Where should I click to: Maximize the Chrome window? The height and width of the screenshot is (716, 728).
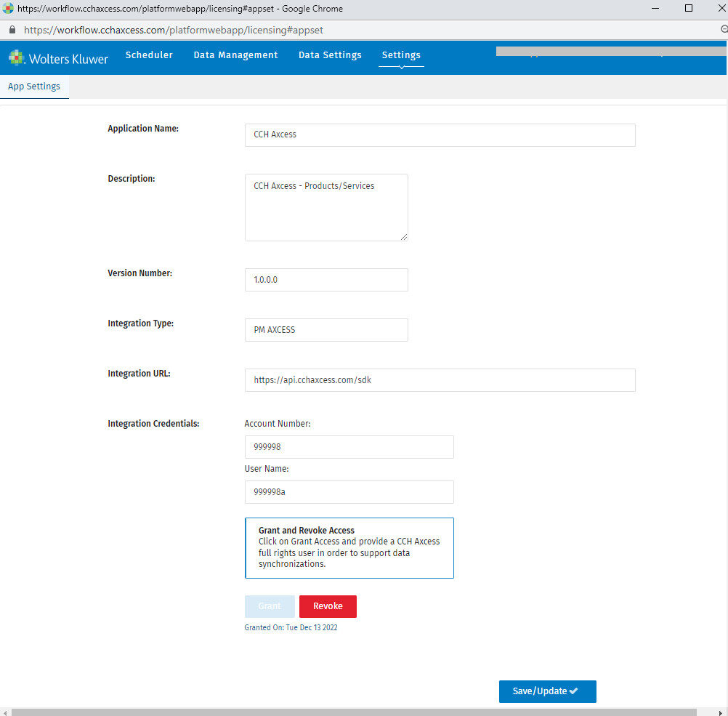pos(689,9)
